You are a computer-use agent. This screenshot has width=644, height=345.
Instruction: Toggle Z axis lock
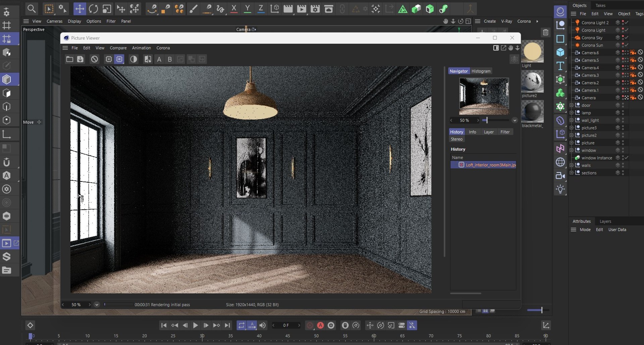(261, 9)
